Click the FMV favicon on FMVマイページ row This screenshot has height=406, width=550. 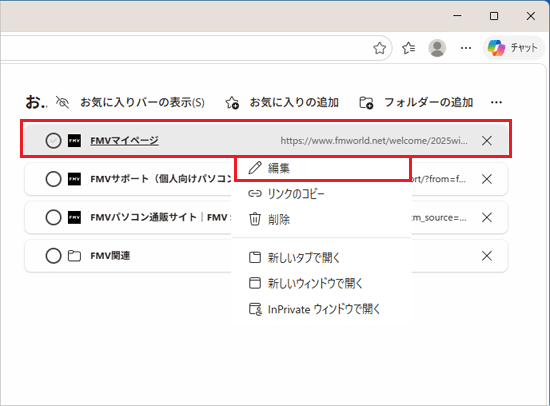74,141
